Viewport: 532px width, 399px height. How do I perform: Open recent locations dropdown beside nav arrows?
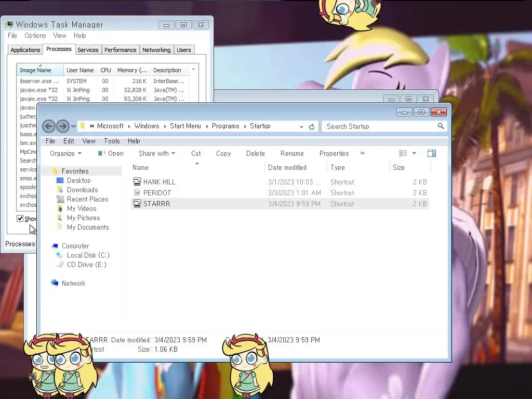[73, 127]
